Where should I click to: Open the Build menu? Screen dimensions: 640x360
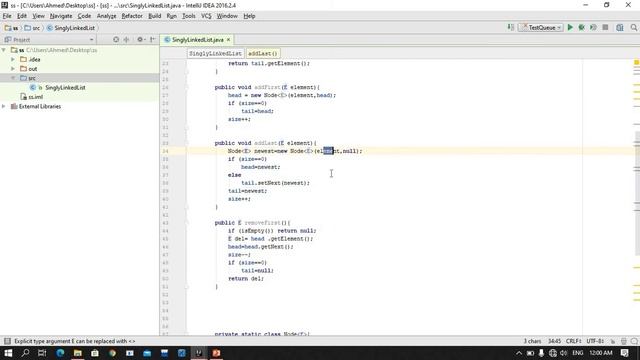pos(154,16)
